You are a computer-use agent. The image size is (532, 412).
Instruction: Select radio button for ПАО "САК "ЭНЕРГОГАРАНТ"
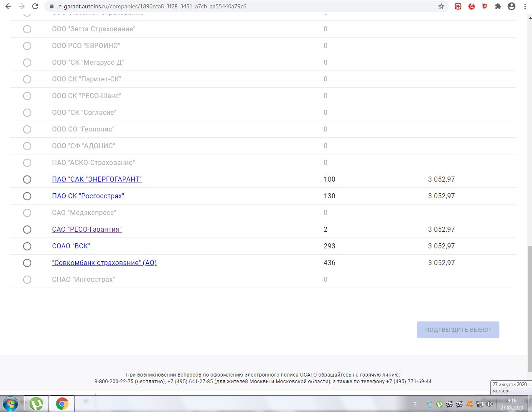click(27, 179)
